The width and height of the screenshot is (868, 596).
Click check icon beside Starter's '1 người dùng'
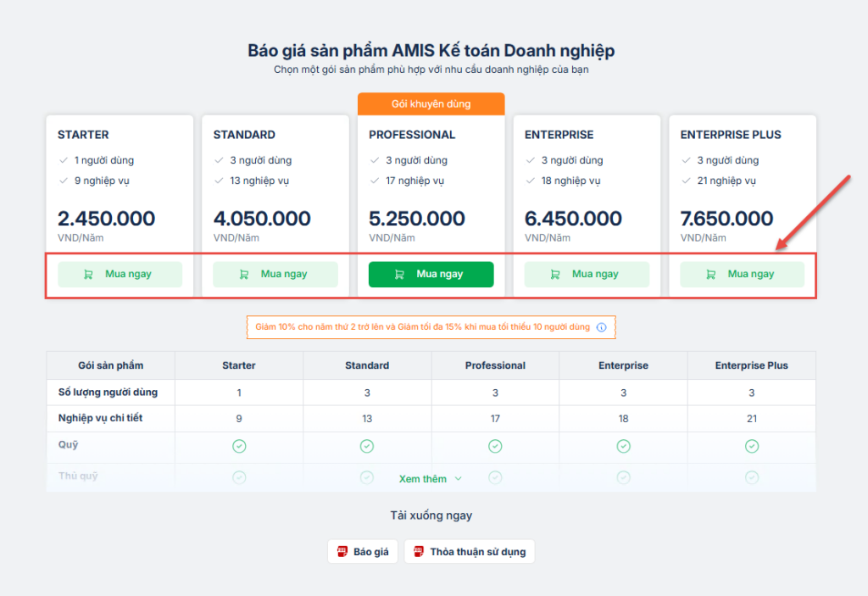point(63,160)
